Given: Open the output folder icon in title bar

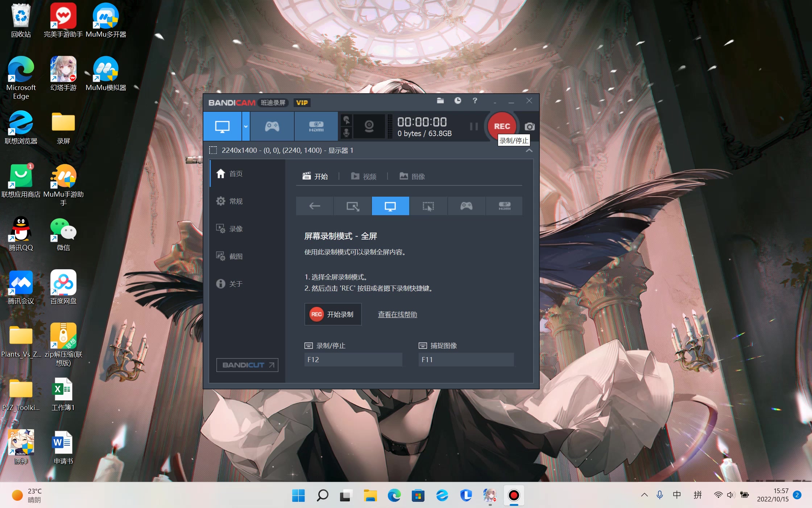Looking at the screenshot, I should click(440, 101).
